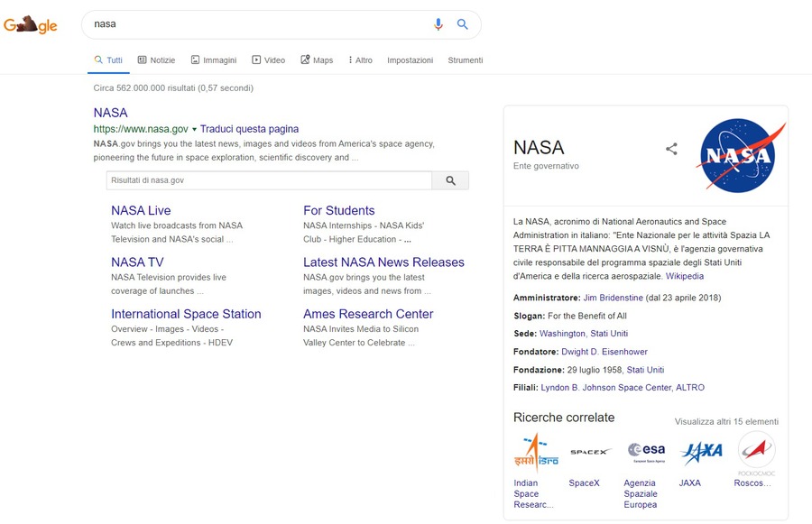
Task: Start voice search with the microphone icon
Action: click(x=438, y=23)
